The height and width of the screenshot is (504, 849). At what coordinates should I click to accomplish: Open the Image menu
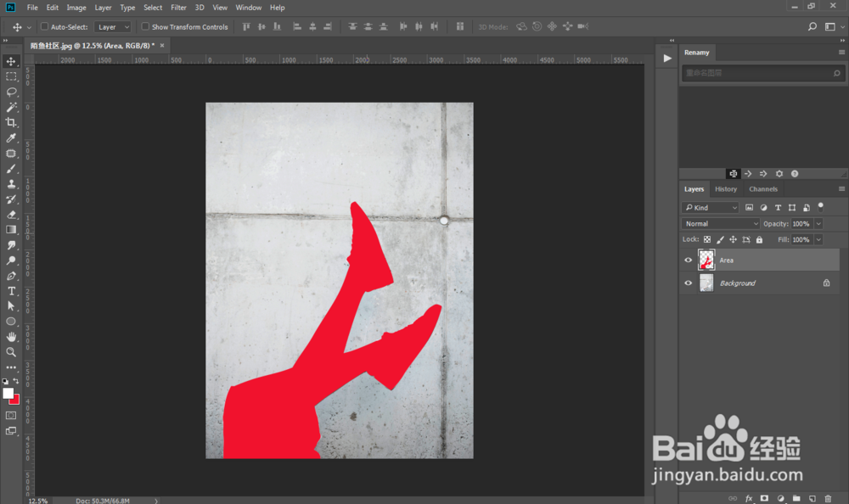(x=76, y=8)
